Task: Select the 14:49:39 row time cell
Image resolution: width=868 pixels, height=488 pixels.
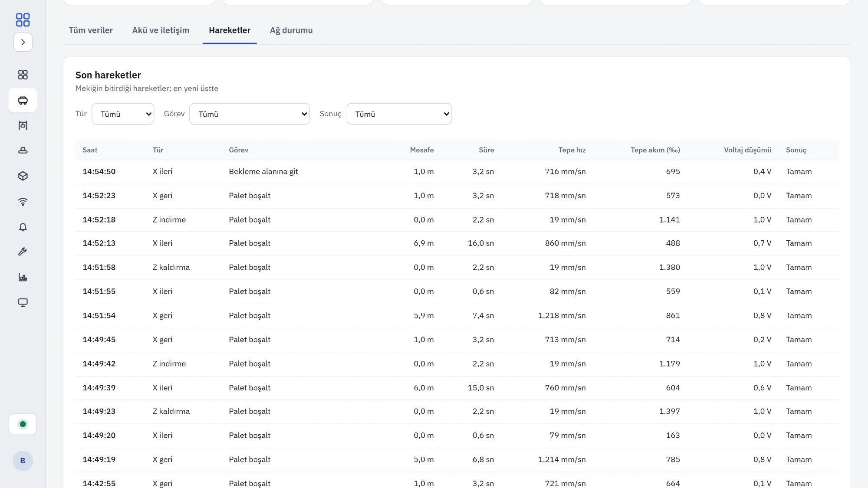Action: pyautogui.click(x=99, y=388)
